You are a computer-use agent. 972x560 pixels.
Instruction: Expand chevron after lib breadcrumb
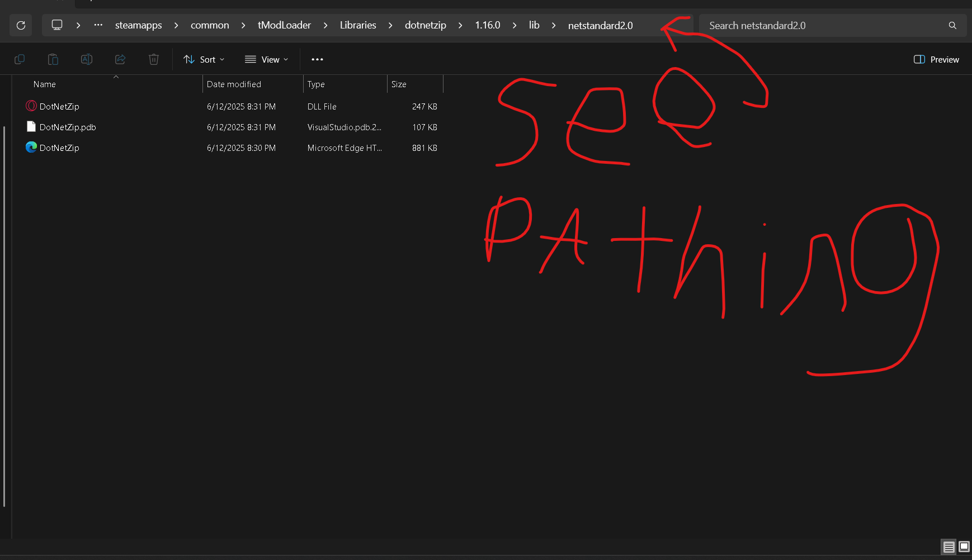coord(554,25)
